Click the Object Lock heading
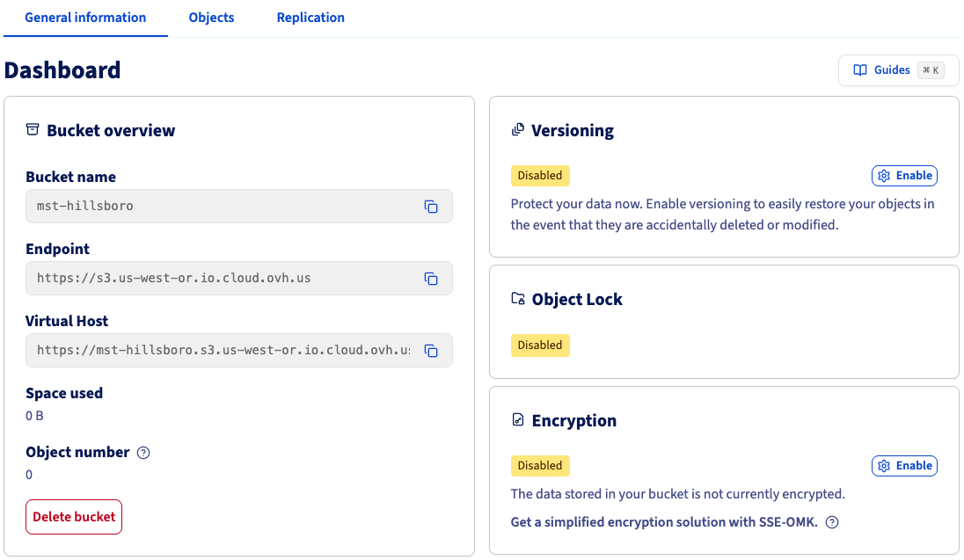The image size is (964, 560). pos(577,300)
